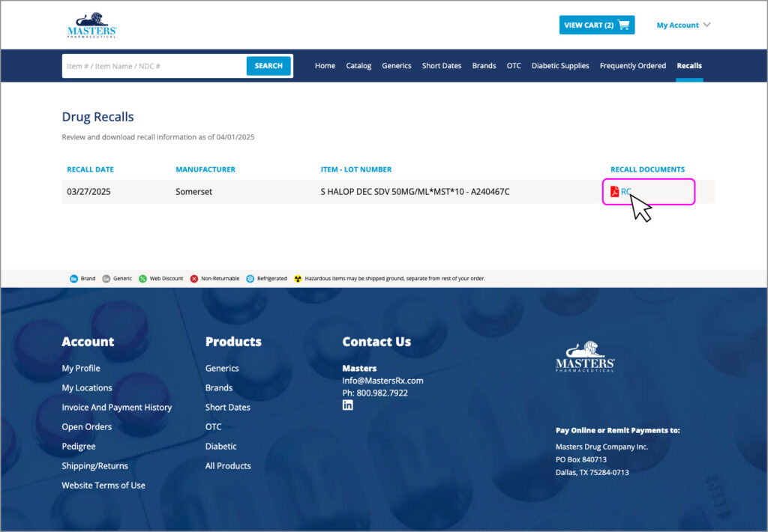Open the Diabetic link under Products
Image resolution: width=768 pixels, height=532 pixels.
click(221, 447)
